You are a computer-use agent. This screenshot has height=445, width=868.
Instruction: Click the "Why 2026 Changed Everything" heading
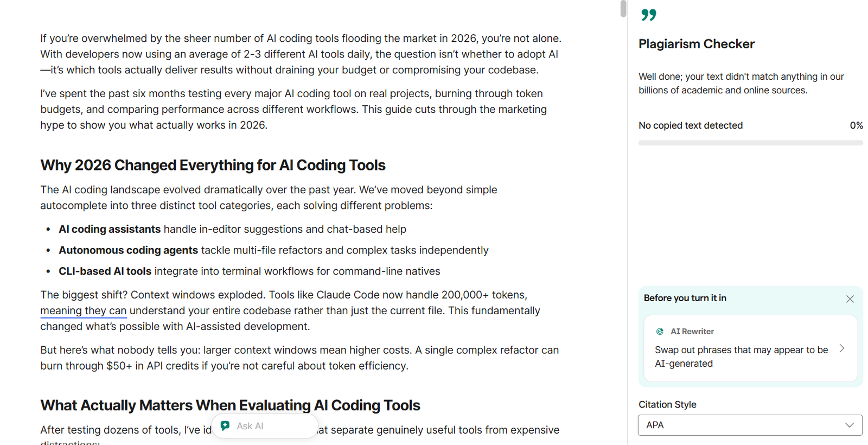click(x=213, y=165)
